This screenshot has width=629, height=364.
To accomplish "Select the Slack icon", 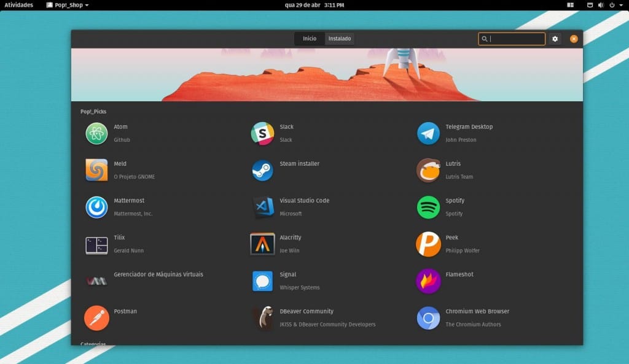I will pos(262,133).
